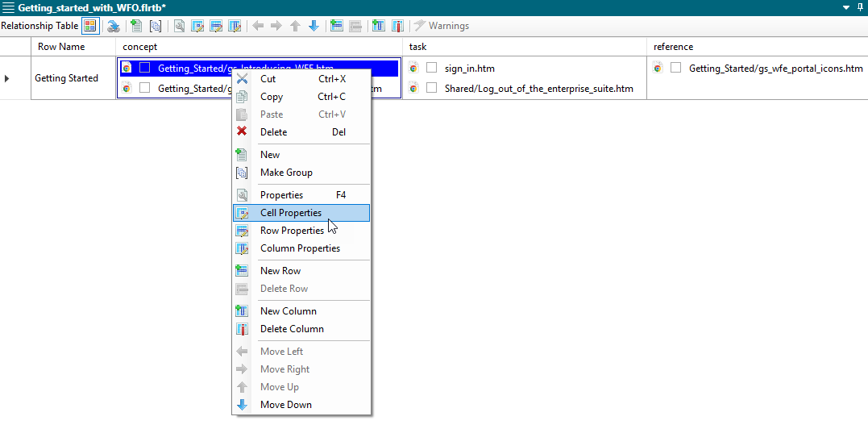
Task: Click the reference column header
Action: [758, 47]
